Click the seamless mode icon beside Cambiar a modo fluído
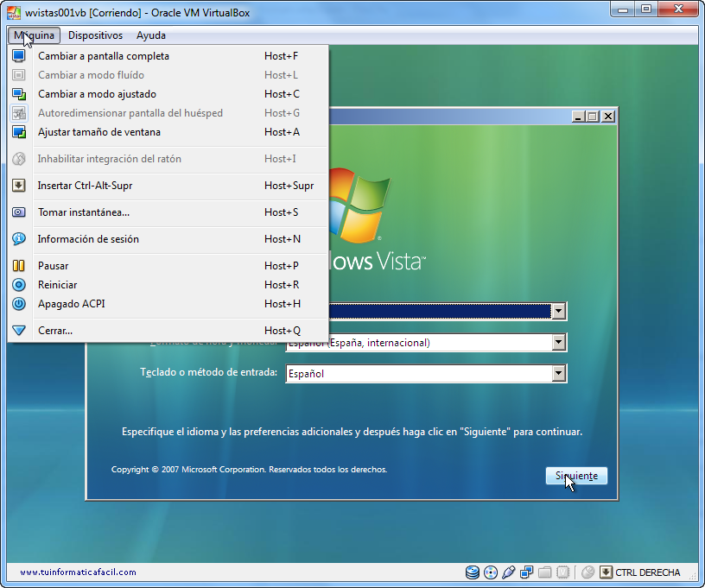705x588 pixels. pyautogui.click(x=18, y=75)
